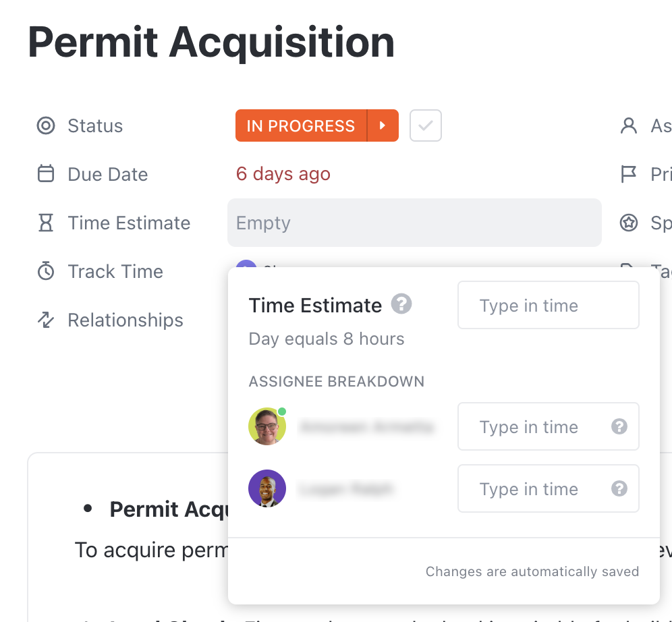Click the top 'Type in time' input
Image resolution: width=672 pixels, height=622 pixels.
(548, 305)
